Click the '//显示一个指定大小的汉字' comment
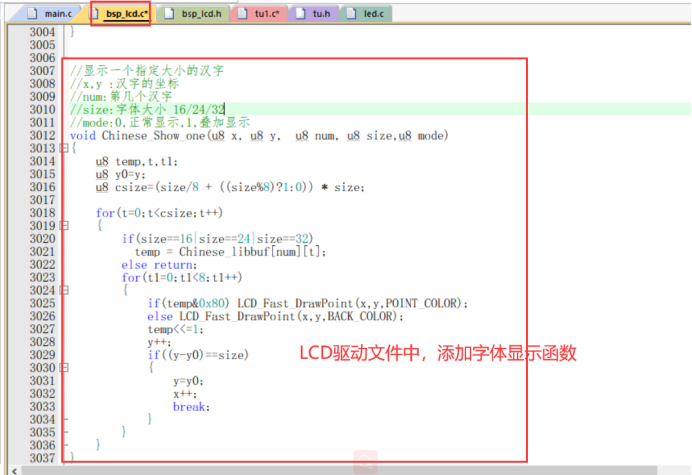The image size is (692, 475). coord(147,71)
